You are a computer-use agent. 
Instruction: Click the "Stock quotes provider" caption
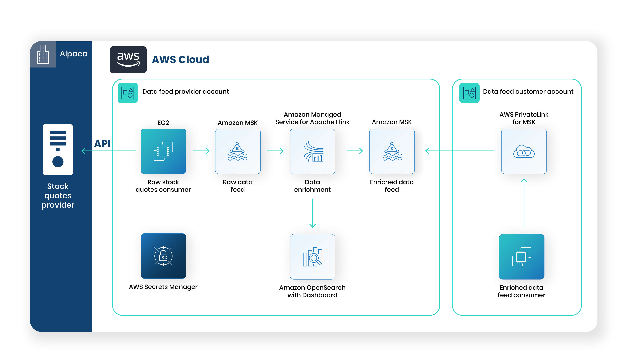pos(58,196)
